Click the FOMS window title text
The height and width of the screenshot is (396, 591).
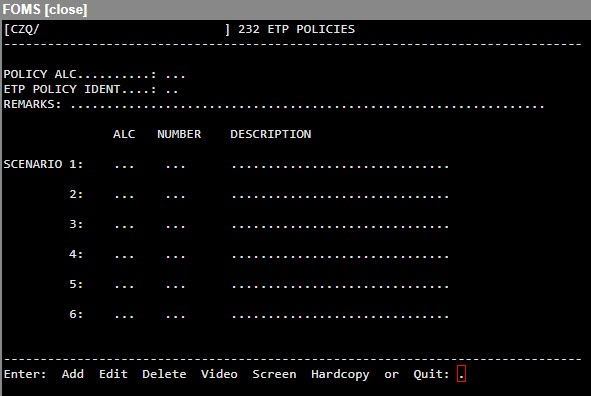[21, 9]
